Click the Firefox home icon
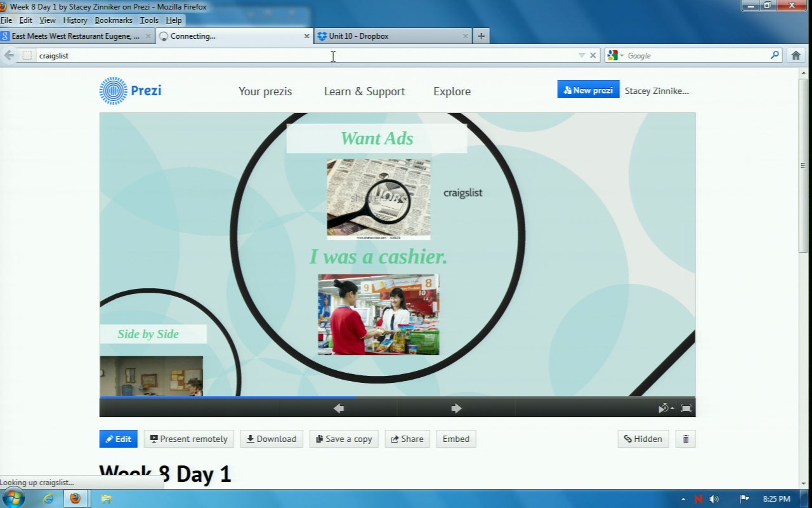Image resolution: width=812 pixels, height=508 pixels. (796, 55)
